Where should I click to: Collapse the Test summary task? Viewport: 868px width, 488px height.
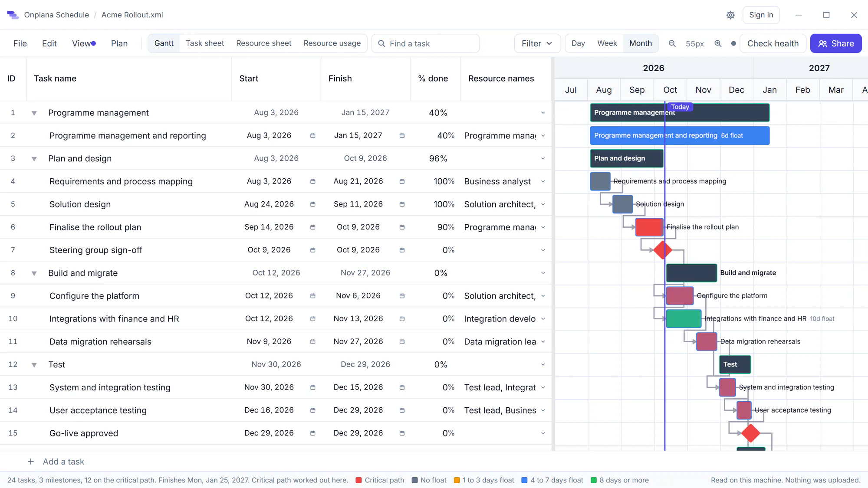[34, 365]
